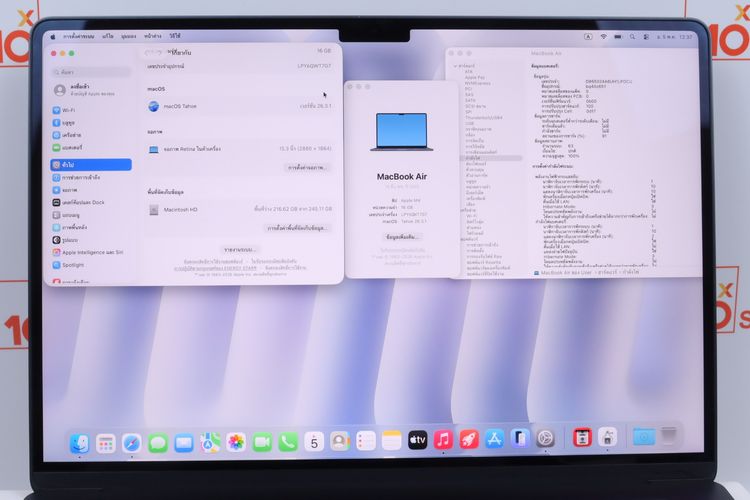Launch Safari from the Dock
The width and height of the screenshot is (750, 500).
(132, 443)
